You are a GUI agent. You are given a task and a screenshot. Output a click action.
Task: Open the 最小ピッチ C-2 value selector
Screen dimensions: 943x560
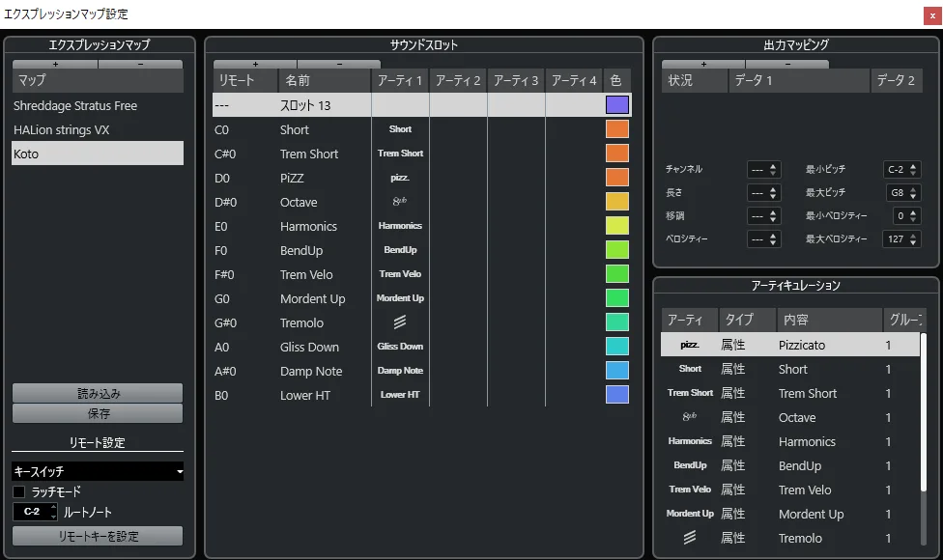pyautogui.click(x=901, y=170)
